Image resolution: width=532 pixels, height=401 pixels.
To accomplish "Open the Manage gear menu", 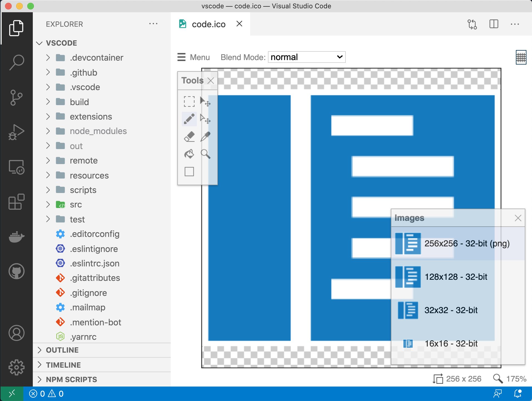I will 16,367.
